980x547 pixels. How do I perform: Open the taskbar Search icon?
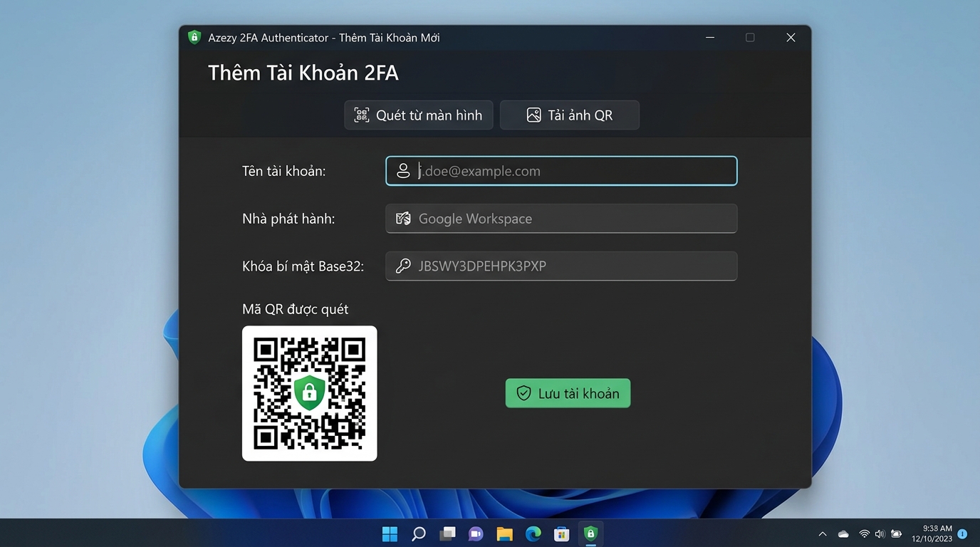click(x=419, y=533)
